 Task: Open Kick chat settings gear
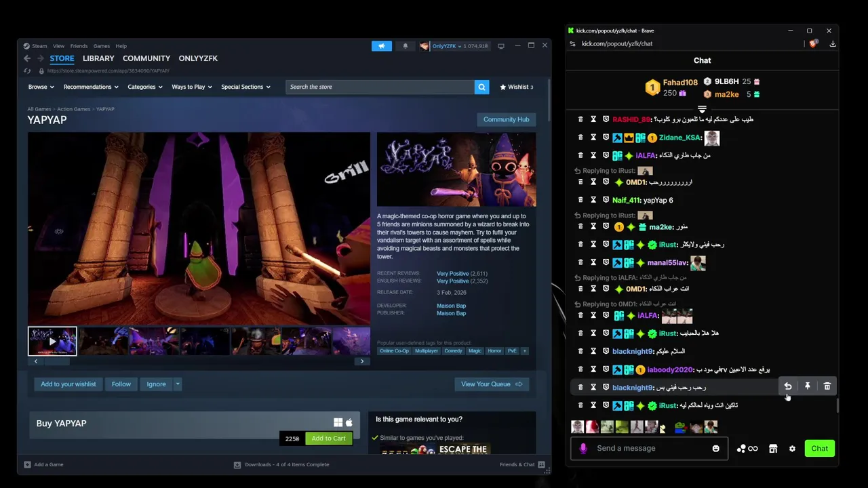792,449
